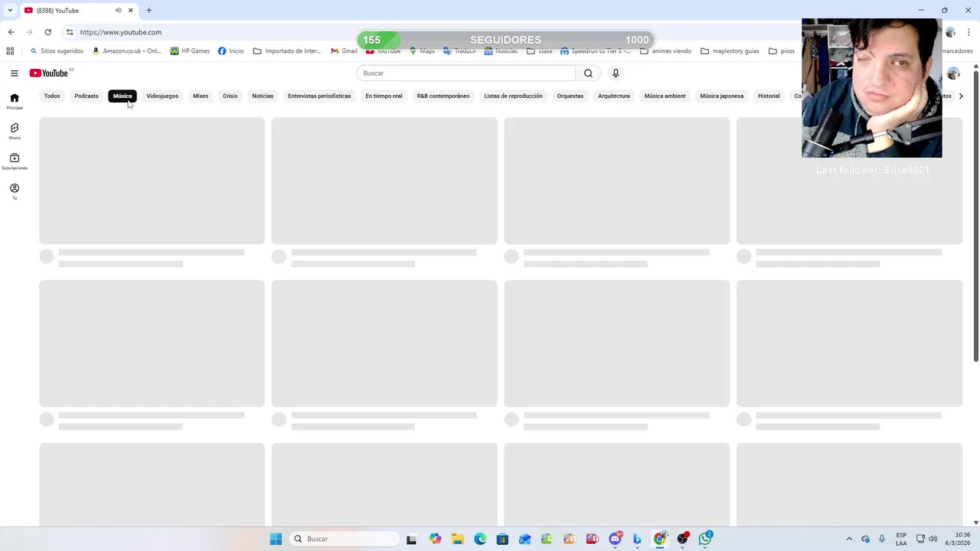Viewport: 980px width, 551px height.
Task: Open pisos bookmark folder
Action: [x=782, y=51]
